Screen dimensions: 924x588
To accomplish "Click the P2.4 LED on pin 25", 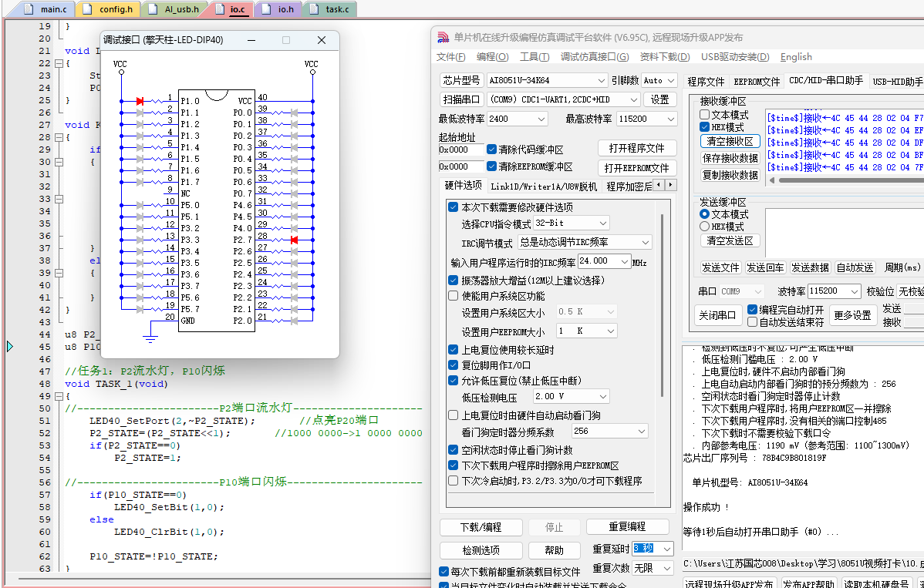I will point(293,274).
